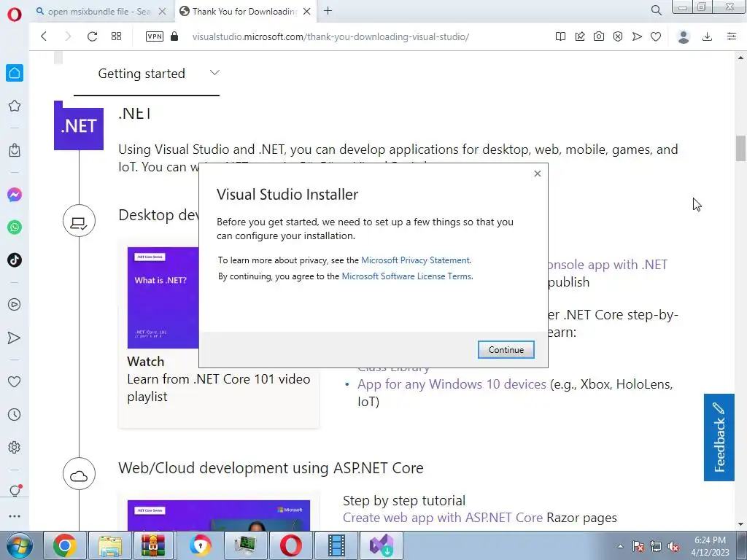Show hidden system tray icons arrow
747x560 pixels.
620,546
